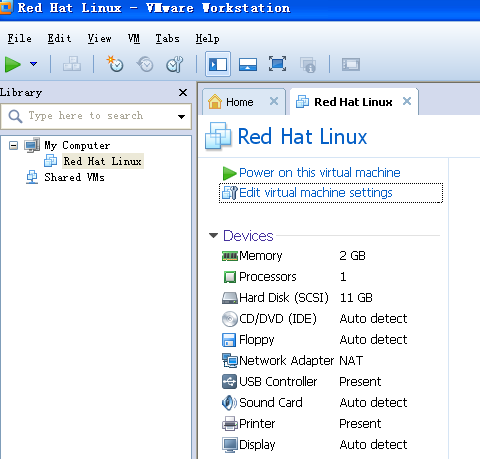Close the Red Hat Linux tab

pyautogui.click(x=407, y=101)
